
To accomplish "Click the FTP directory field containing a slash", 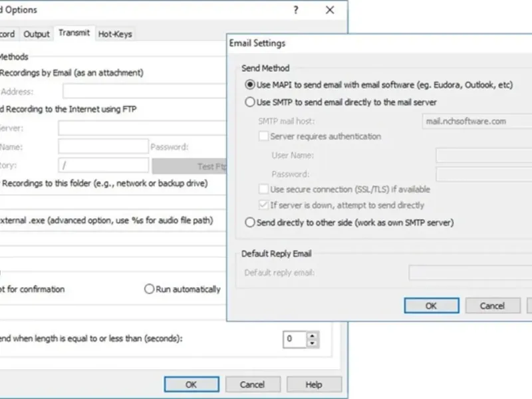I will tap(103, 165).
